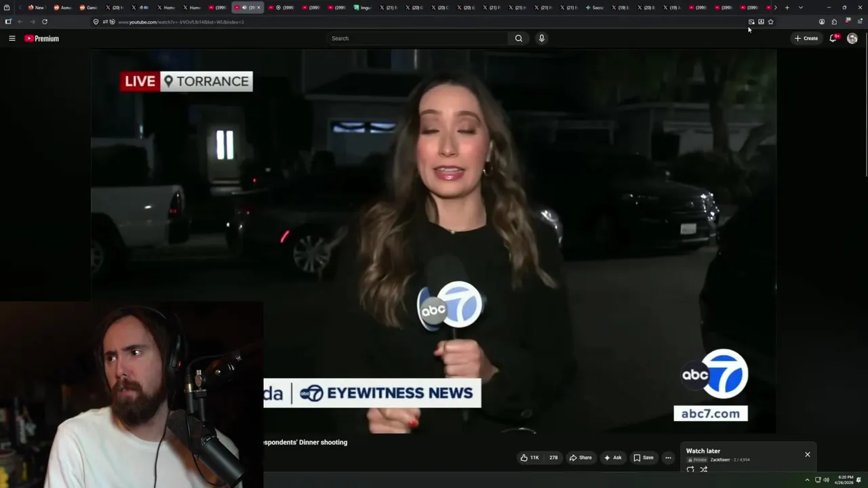Dislike the video showing 278
This screenshot has width=868, height=488.
(x=553, y=457)
